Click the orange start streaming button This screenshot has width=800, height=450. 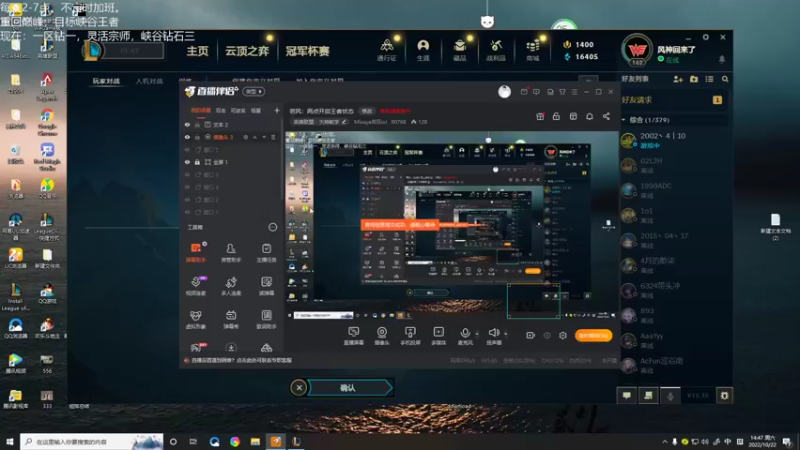coord(593,335)
